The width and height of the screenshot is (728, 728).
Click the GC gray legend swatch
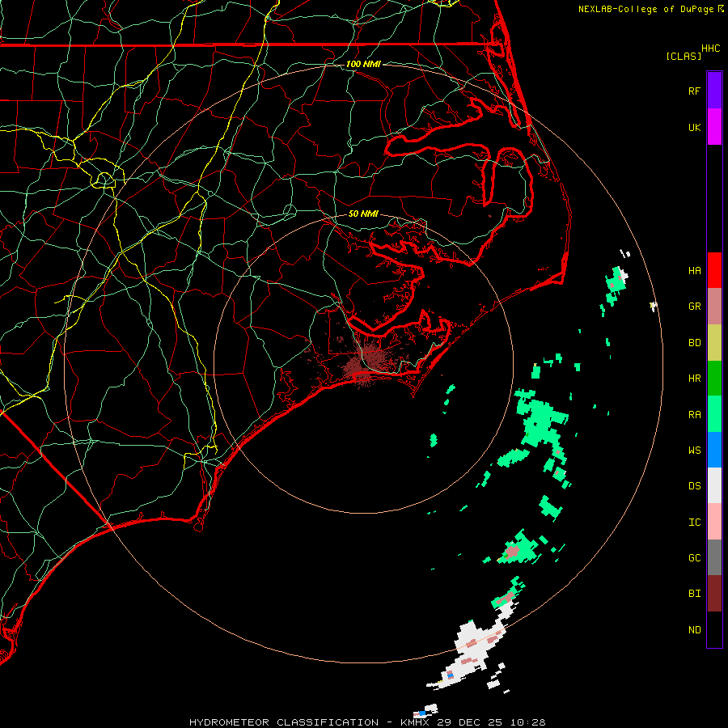(714, 557)
